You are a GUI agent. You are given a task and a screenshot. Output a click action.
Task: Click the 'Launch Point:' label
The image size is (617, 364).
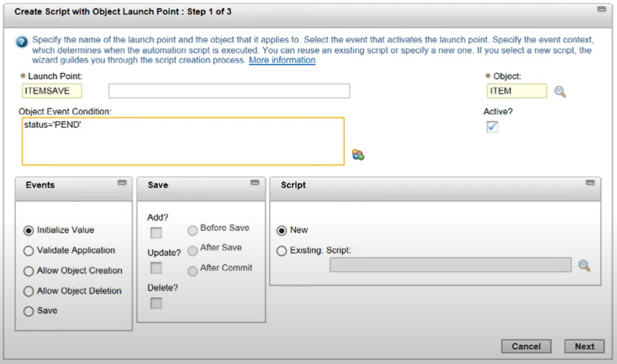55,76
